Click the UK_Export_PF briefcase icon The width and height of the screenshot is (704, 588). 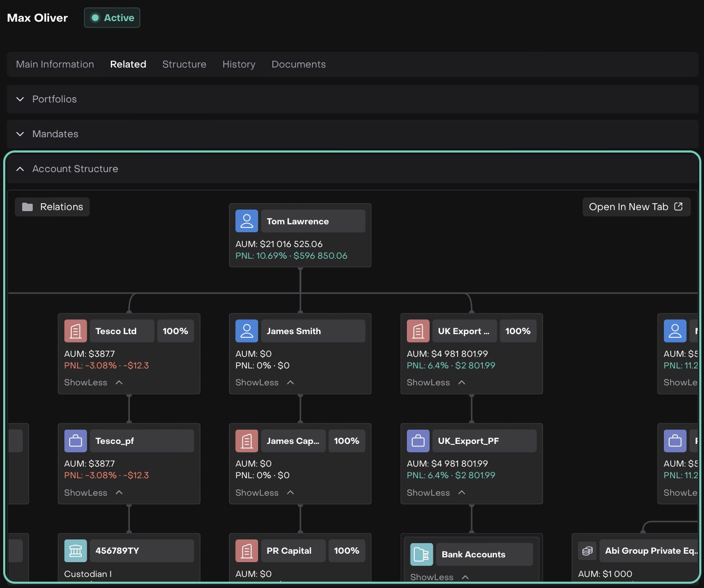418,441
